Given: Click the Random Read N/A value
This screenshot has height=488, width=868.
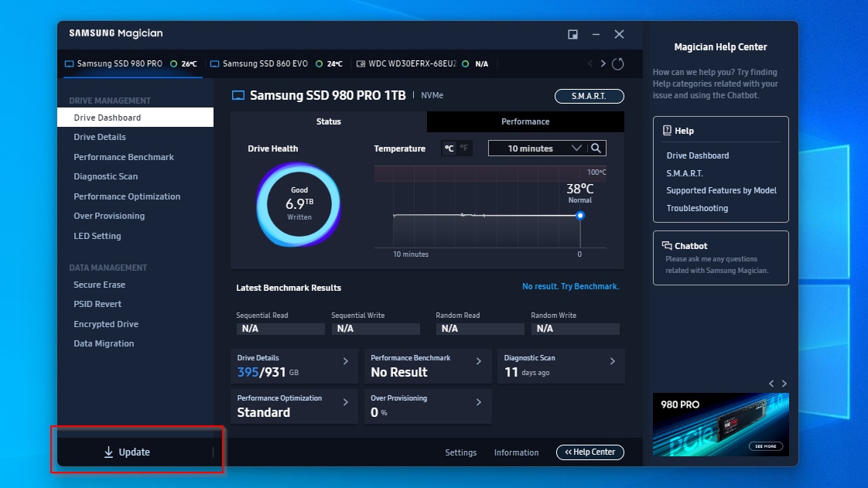Looking at the screenshot, I should tap(480, 329).
